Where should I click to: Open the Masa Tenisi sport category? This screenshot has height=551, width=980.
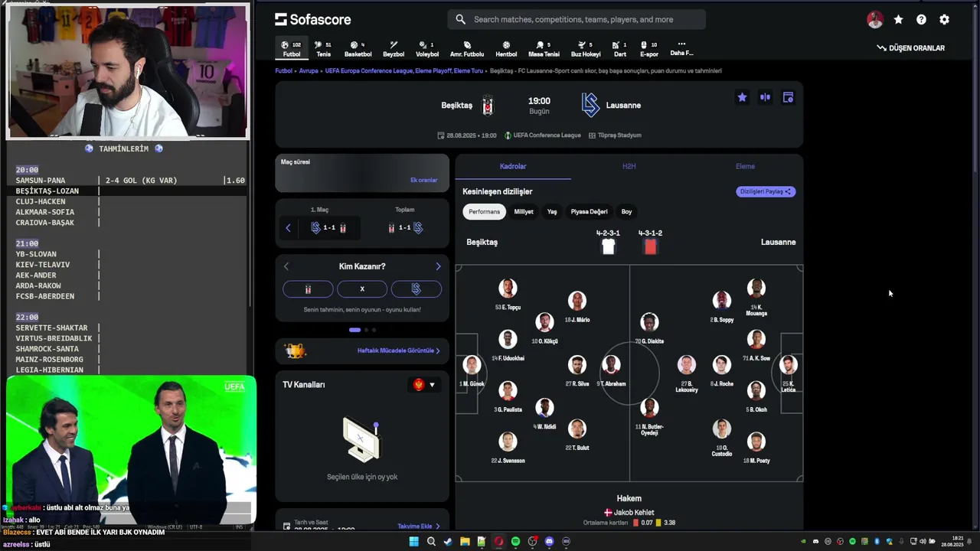click(544, 49)
